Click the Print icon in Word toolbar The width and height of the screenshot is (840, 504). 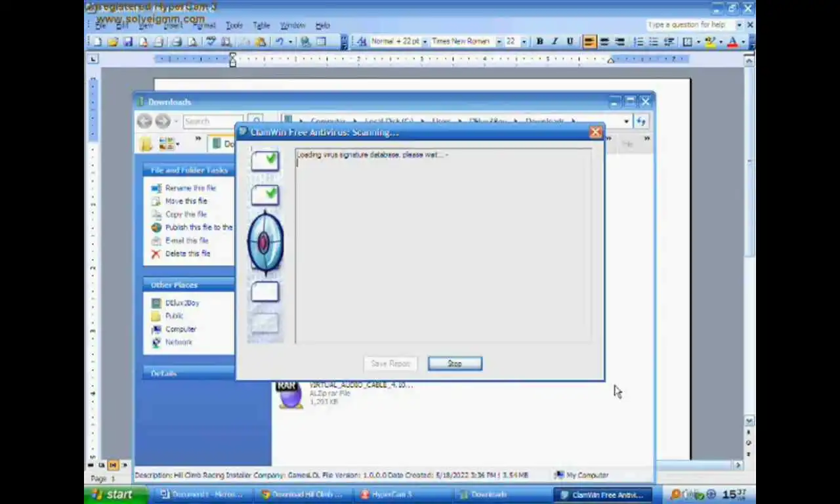(176, 41)
